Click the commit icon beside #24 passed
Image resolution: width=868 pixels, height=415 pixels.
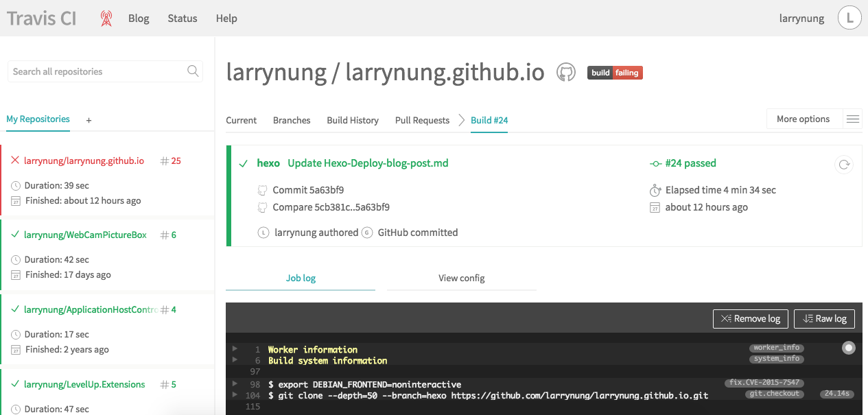(x=655, y=163)
